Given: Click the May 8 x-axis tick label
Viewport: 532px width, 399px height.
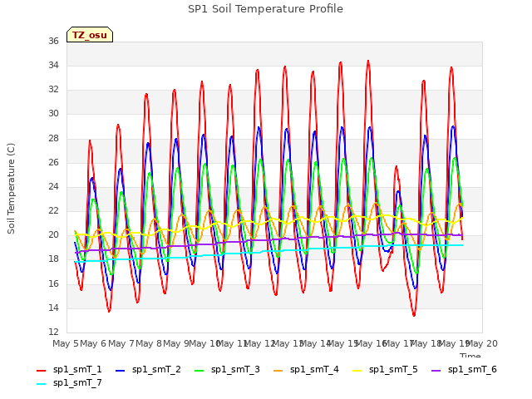Looking at the screenshot, I should tap(149, 343).
